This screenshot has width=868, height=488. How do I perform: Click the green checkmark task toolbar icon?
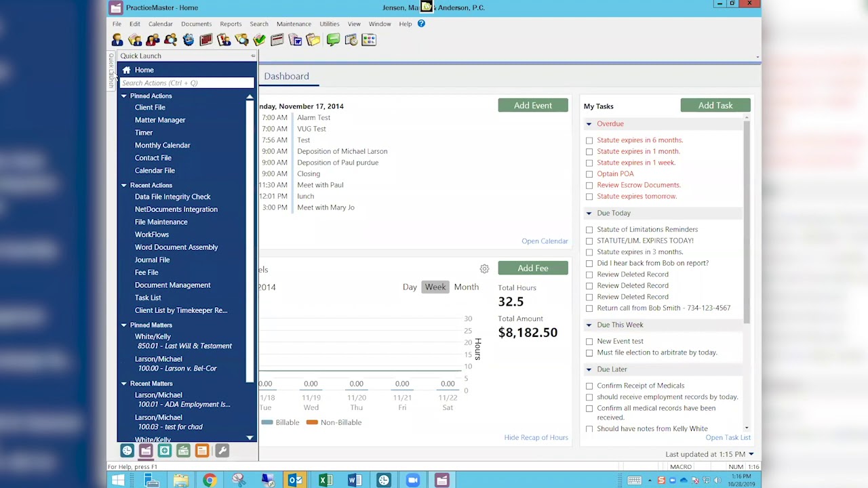259,40
